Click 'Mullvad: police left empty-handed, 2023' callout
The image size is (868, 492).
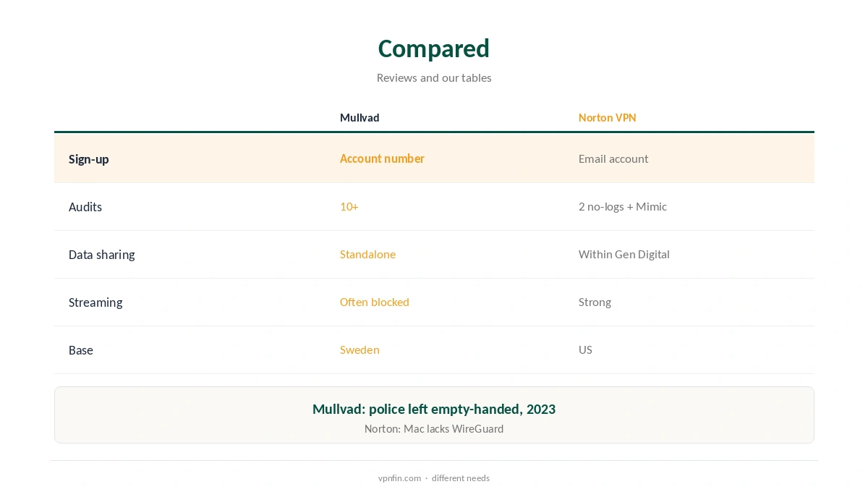[x=434, y=409]
